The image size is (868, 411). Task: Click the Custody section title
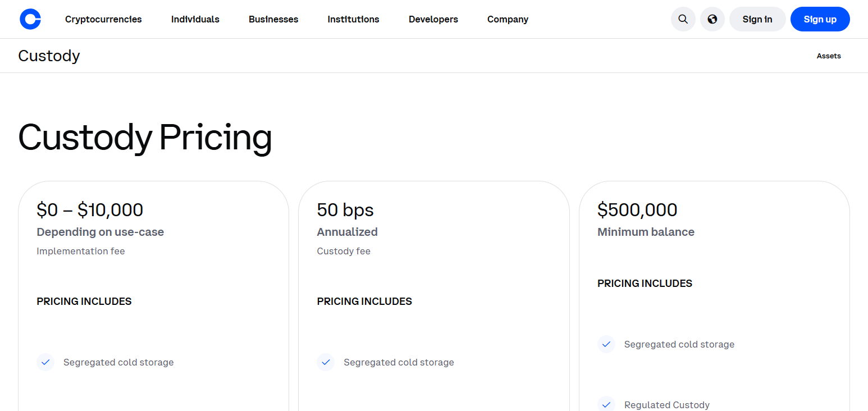49,56
